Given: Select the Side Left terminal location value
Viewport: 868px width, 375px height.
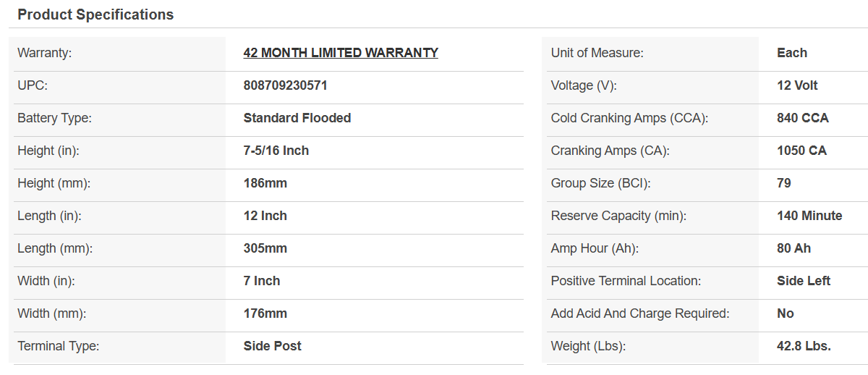Looking at the screenshot, I should tap(804, 281).
